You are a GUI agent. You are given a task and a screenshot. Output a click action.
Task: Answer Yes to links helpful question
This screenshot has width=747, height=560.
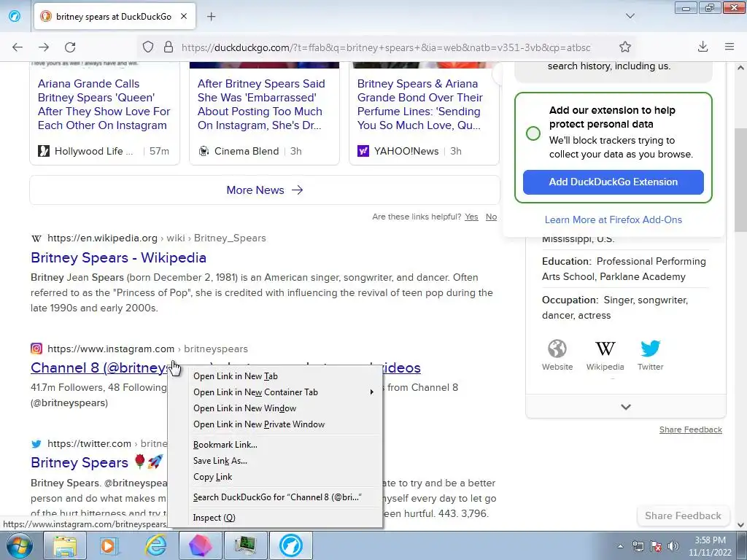click(472, 217)
